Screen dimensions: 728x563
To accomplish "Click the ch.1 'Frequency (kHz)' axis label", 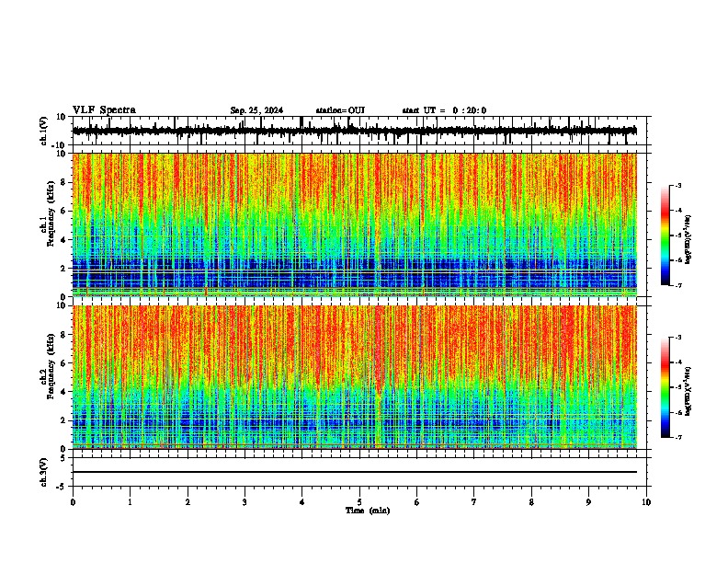I will click(x=51, y=214).
